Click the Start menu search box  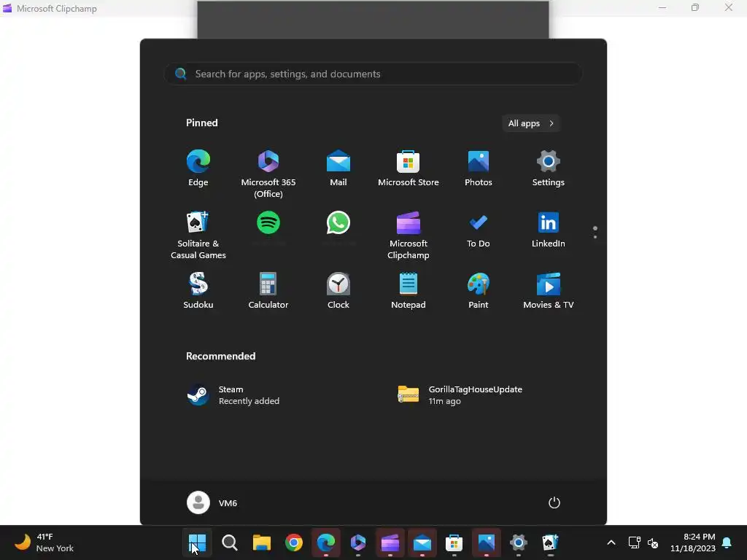click(x=373, y=74)
